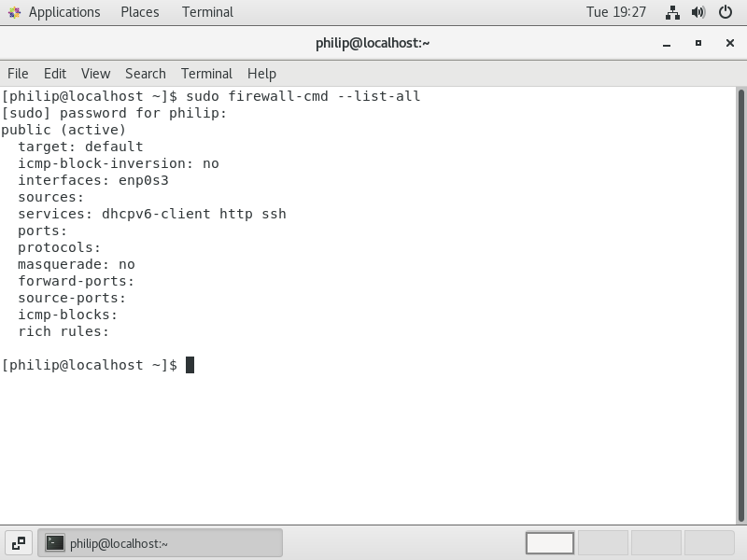747x560 pixels.
Task: Open the View menu
Action: (95, 74)
